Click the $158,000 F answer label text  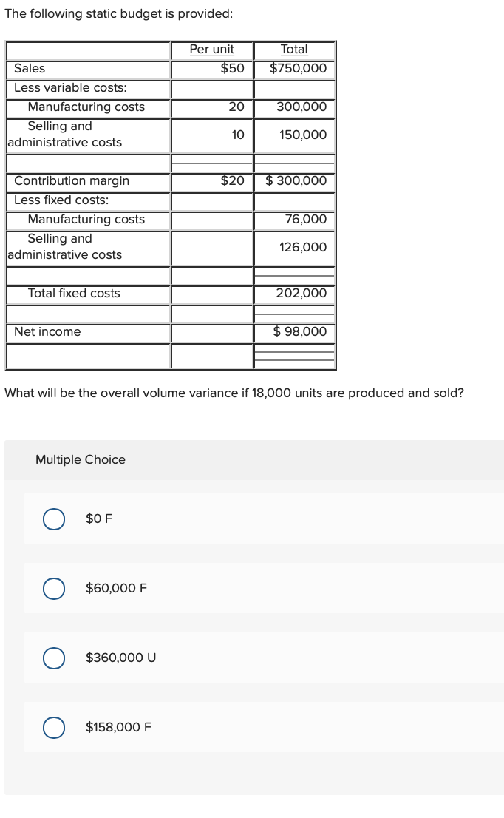pyautogui.click(x=119, y=727)
